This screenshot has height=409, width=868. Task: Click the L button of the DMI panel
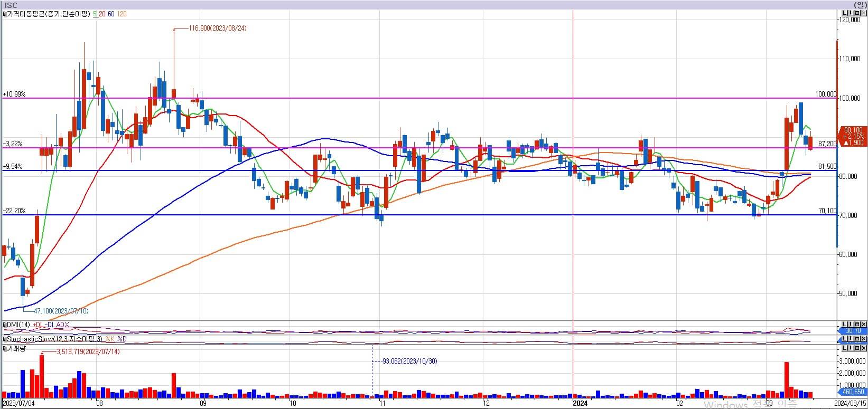tap(845, 324)
